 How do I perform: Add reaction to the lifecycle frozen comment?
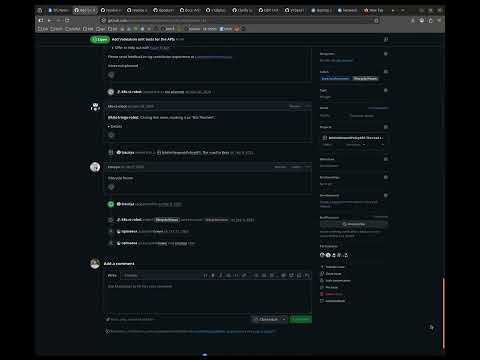111,187
